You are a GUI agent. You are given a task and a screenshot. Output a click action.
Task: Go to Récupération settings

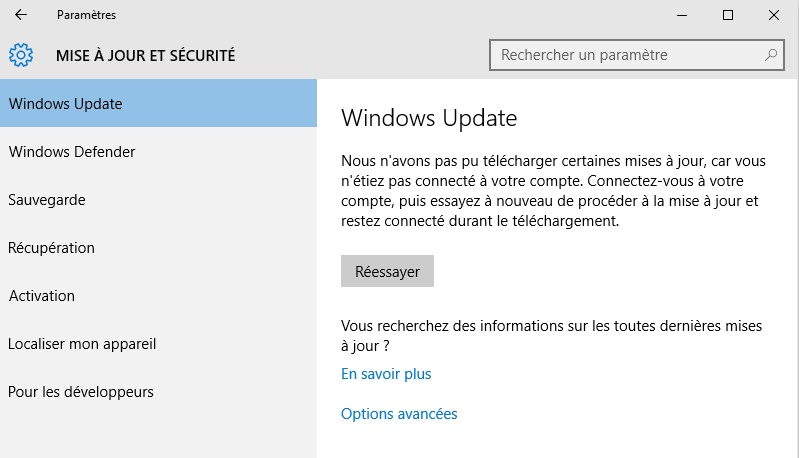point(158,248)
